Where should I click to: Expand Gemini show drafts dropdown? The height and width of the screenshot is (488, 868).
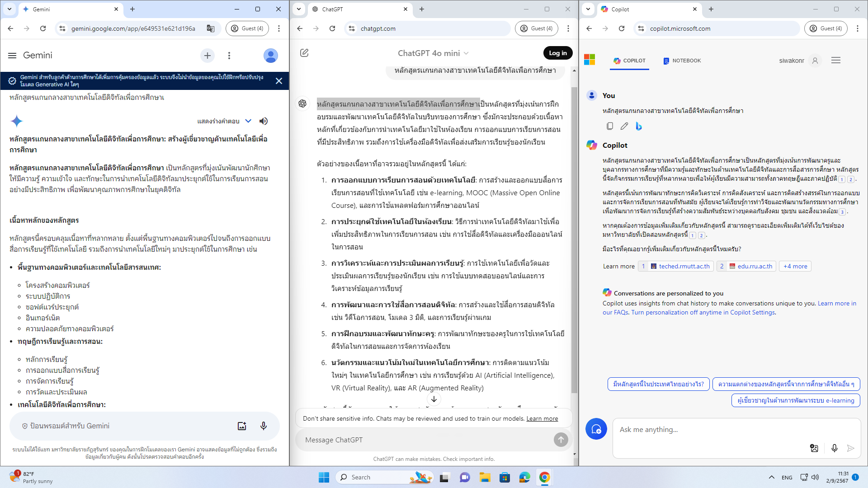[x=248, y=121]
